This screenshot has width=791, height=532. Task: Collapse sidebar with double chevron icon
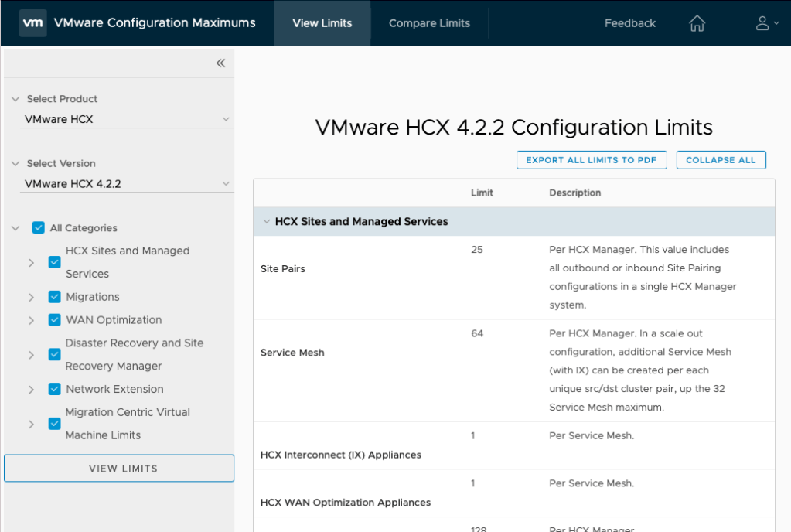click(x=220, y=63)
